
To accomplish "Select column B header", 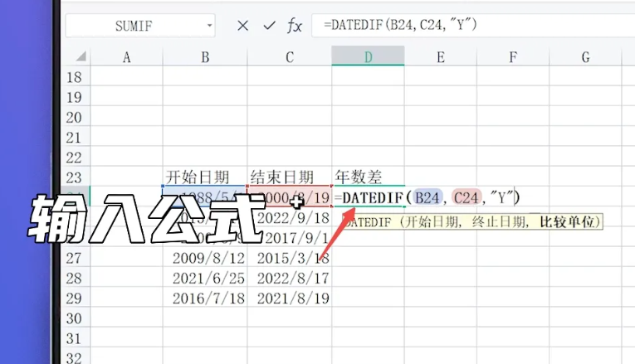I will tap(205, 57).
